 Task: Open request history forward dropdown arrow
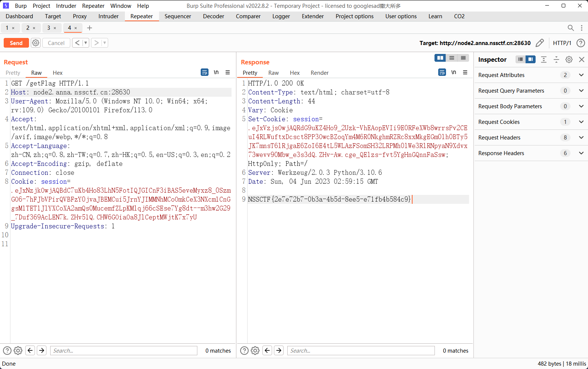click(x=105, y=43)
